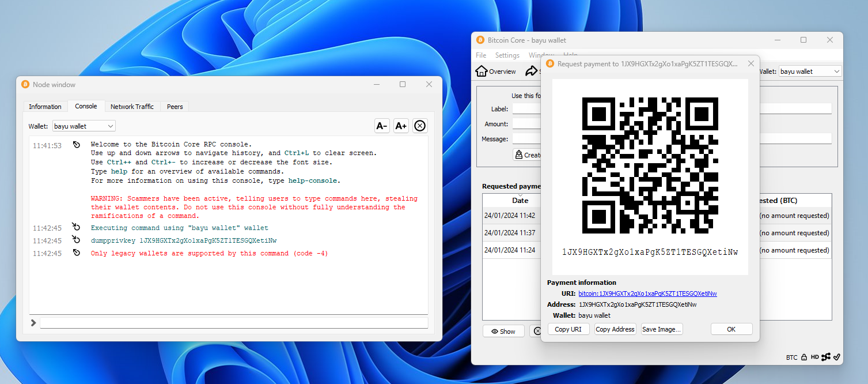This screenshot has width=868, height=384.
Task: Decrease console font size with A- button
Action: (382, 126)
